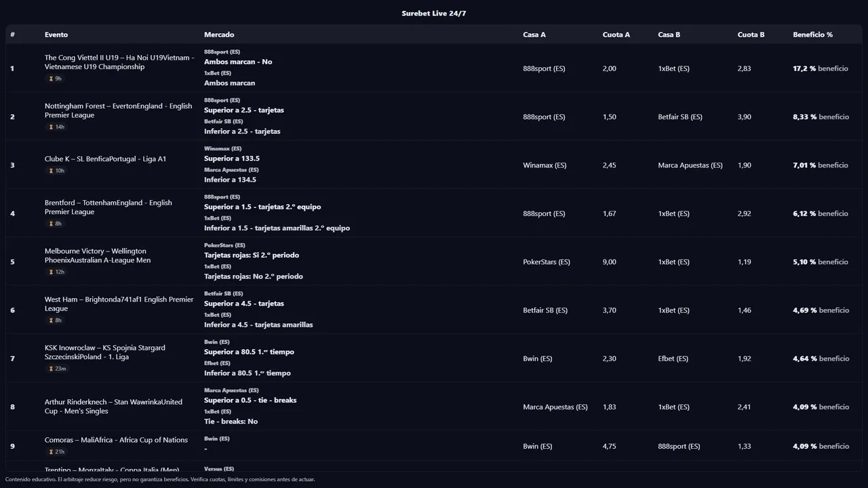
Task: Click the hourglass icon beside the 9h badge
Action: [x=51, y=79]
